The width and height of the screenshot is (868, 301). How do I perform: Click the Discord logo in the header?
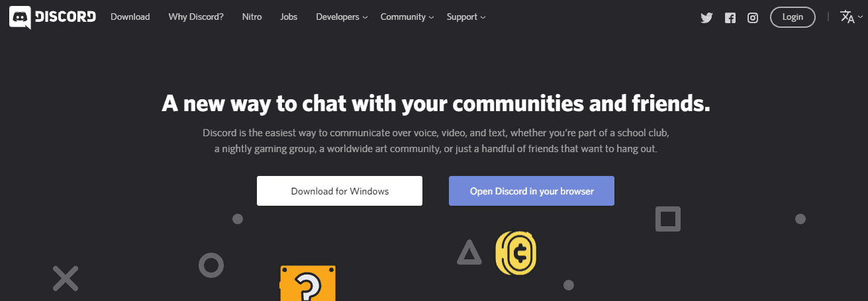52,17
